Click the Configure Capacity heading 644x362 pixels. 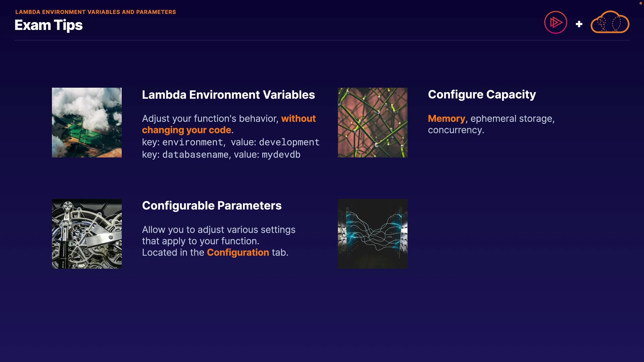point(482,95)
